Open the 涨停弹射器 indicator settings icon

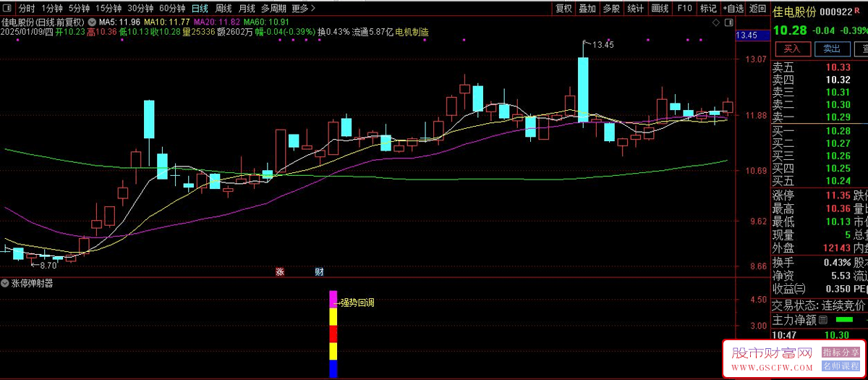6,284
